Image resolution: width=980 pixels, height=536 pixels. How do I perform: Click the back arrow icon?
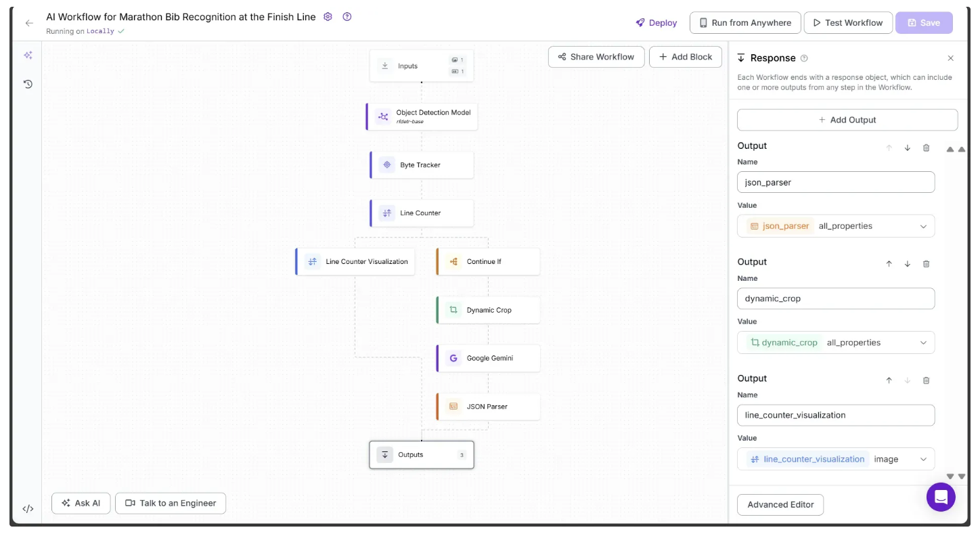point(29,23)
